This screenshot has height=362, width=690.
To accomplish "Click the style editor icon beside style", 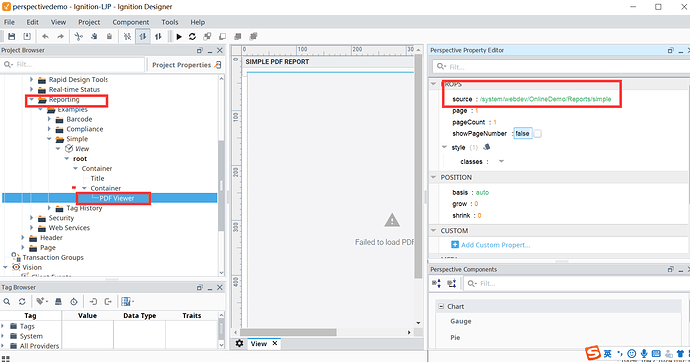I will click(x=487, y=147).
